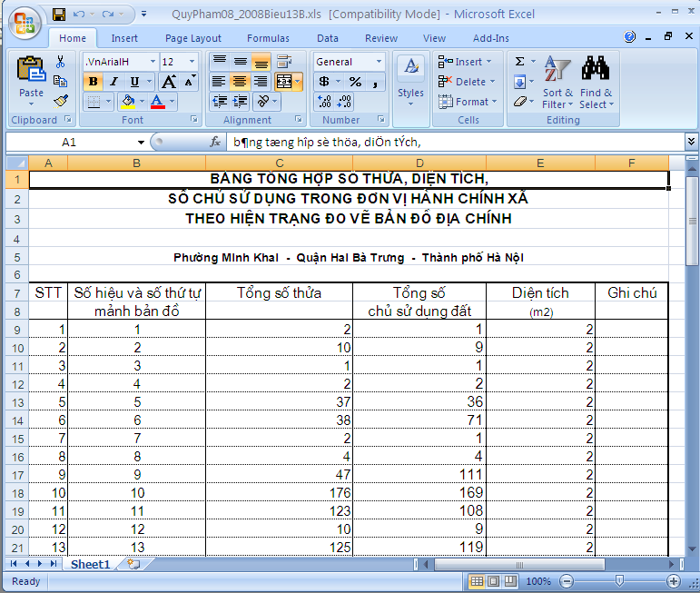
Task: Click the zoom slider handle
Action: 619,581
